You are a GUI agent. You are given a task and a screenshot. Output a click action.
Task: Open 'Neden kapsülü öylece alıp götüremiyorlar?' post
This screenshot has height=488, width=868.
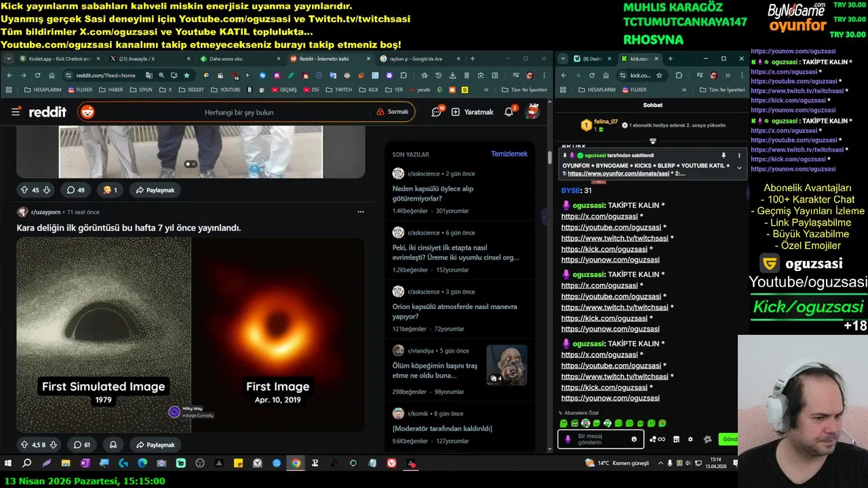(x=433, y=193)
